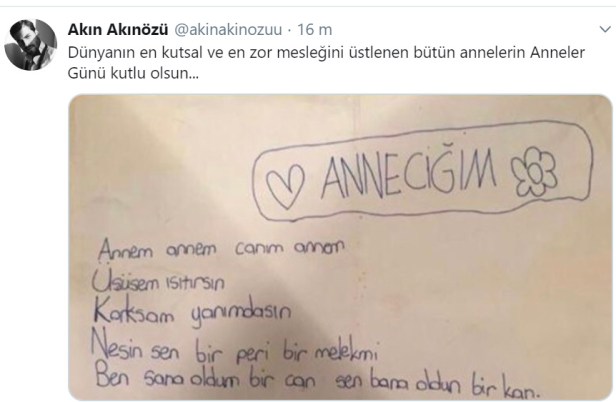Open the handwritten note image attachment
616x402 pixels.
coord(340,248)
